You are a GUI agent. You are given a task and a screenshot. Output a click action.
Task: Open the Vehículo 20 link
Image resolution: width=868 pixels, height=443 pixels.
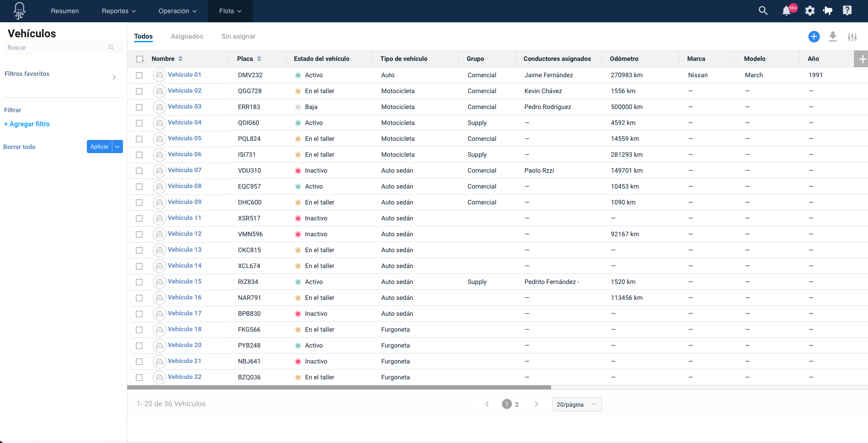point(184,345)
